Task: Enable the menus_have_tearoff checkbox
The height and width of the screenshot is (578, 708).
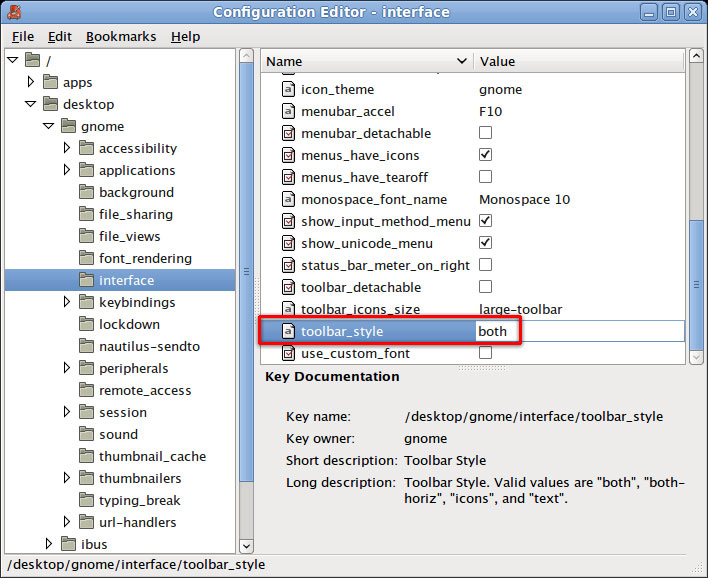Action: coord(485,177)
